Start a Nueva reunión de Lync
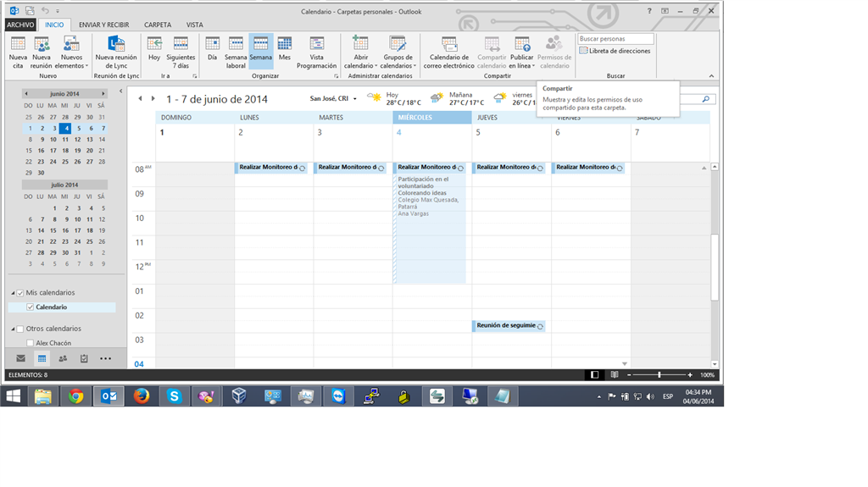Image resolution: width=868 pixels, height=487 pixels. [x=115, y=53]
